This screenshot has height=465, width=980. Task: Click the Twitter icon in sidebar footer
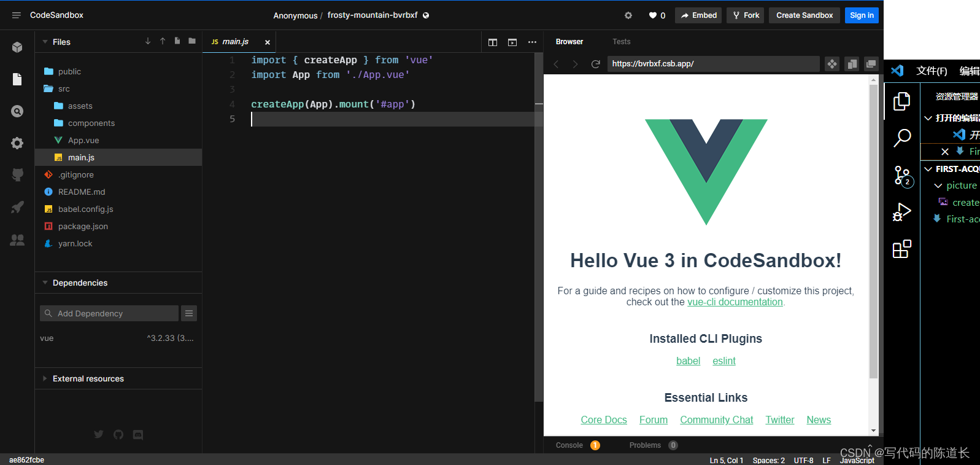point(99,434)
